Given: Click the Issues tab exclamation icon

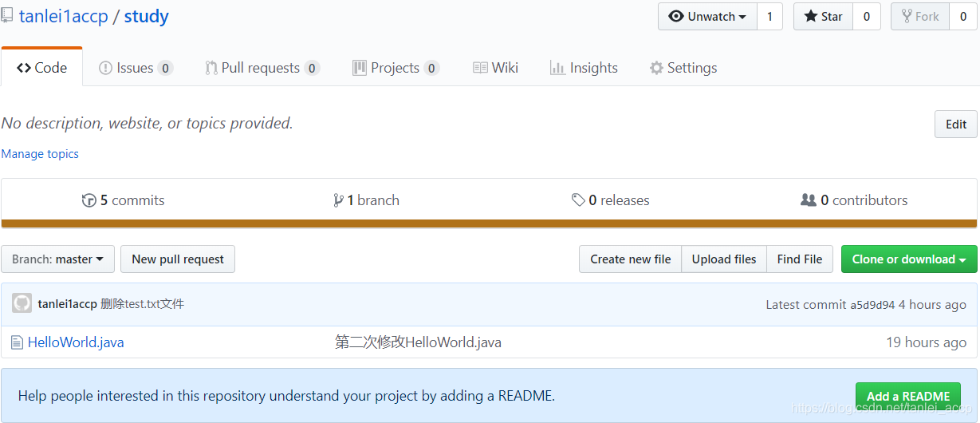Looking at the screenshot, I should click(x=105, y=68).
